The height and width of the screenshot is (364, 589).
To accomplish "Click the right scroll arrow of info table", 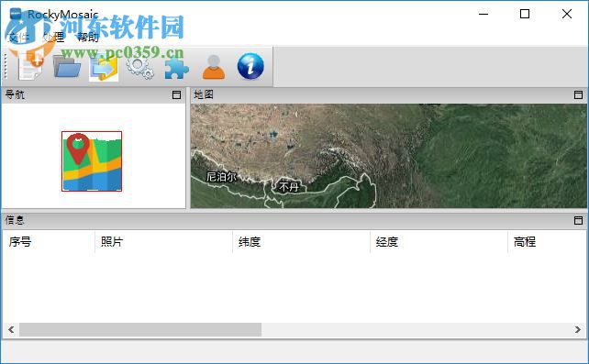I will 578,329.
